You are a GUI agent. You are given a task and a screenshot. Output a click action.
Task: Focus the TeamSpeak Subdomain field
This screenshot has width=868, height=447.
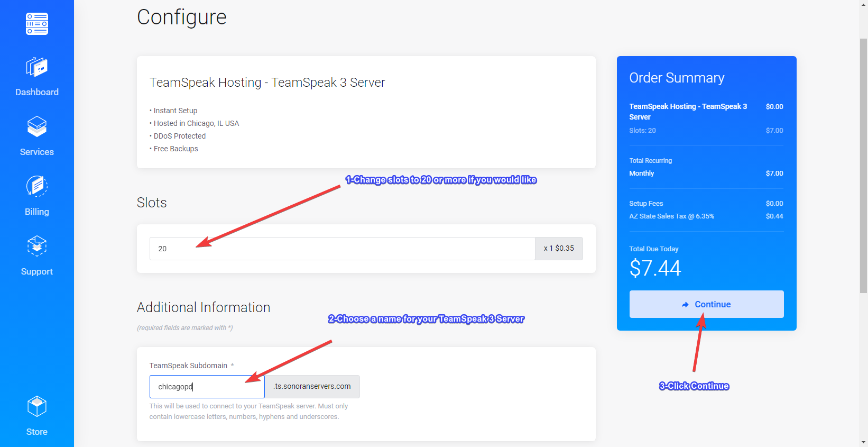coord(207,387)
